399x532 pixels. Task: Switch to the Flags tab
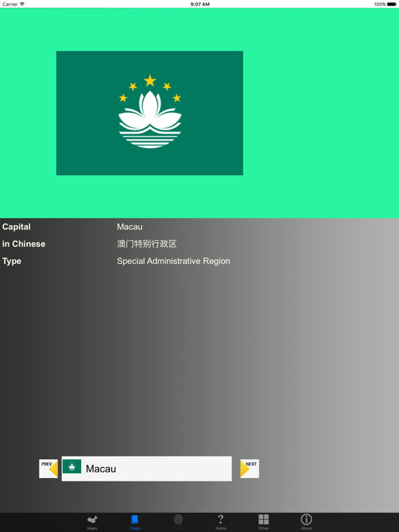(134, 522)
